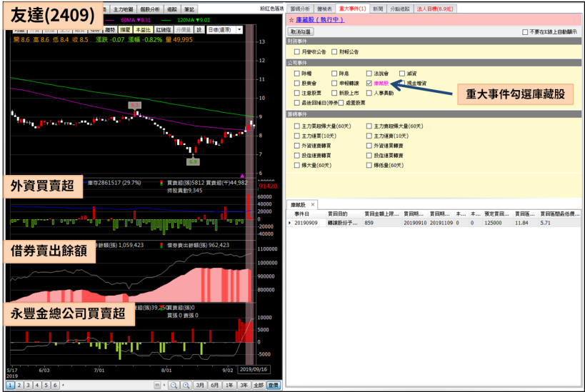Click the small left scroll arrow beside page 6
The image size is (585, 392).
(x=64, y=385)
